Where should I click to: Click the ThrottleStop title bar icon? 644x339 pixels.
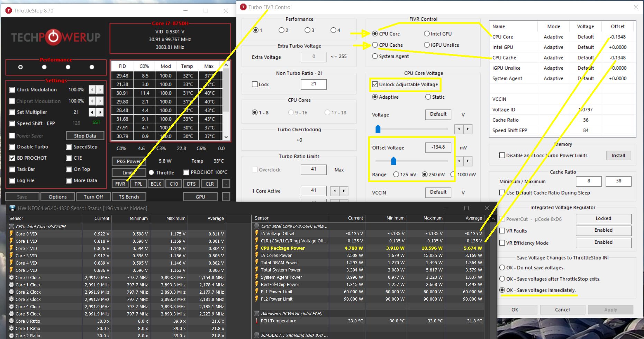pyautogui.click(x=9, y=11)
